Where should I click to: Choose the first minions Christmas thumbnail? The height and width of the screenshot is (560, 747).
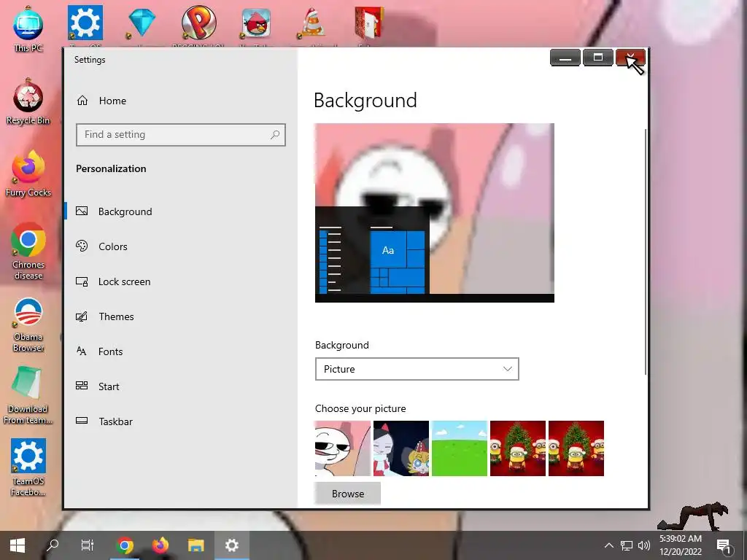518,448
